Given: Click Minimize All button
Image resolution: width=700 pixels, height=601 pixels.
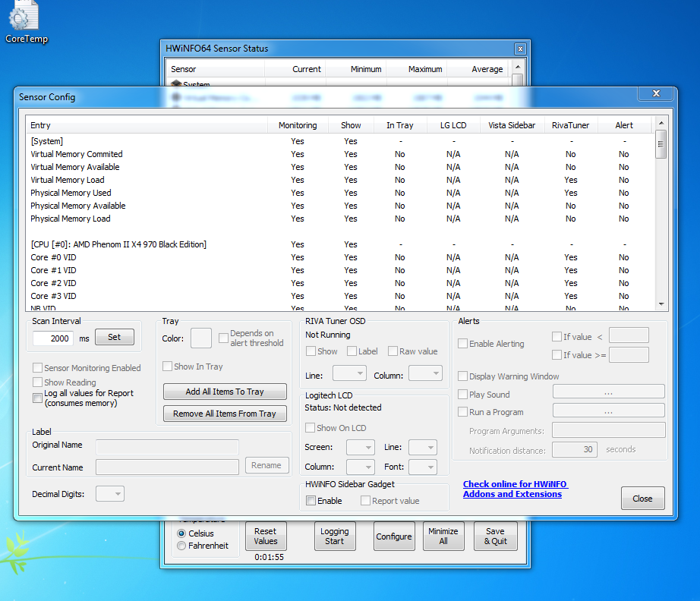Looking at the screenshot, I should click(443, 536).
